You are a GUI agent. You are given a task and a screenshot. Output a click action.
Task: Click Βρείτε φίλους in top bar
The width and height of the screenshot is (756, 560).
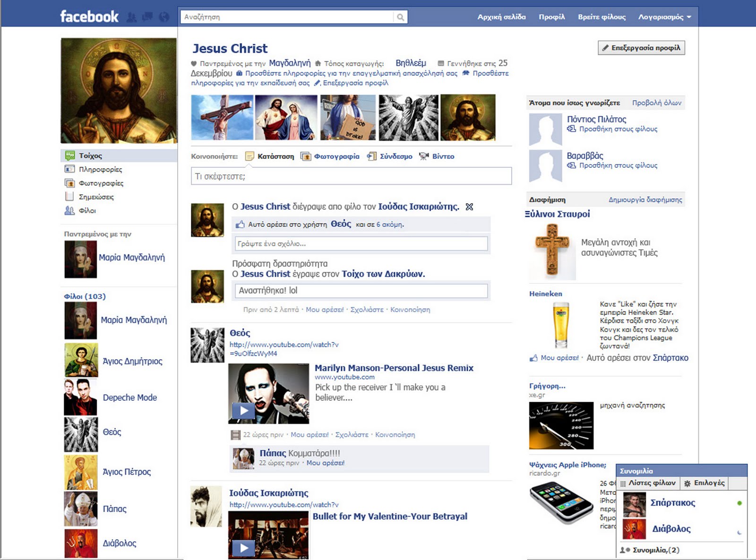[x=601, y=17]
